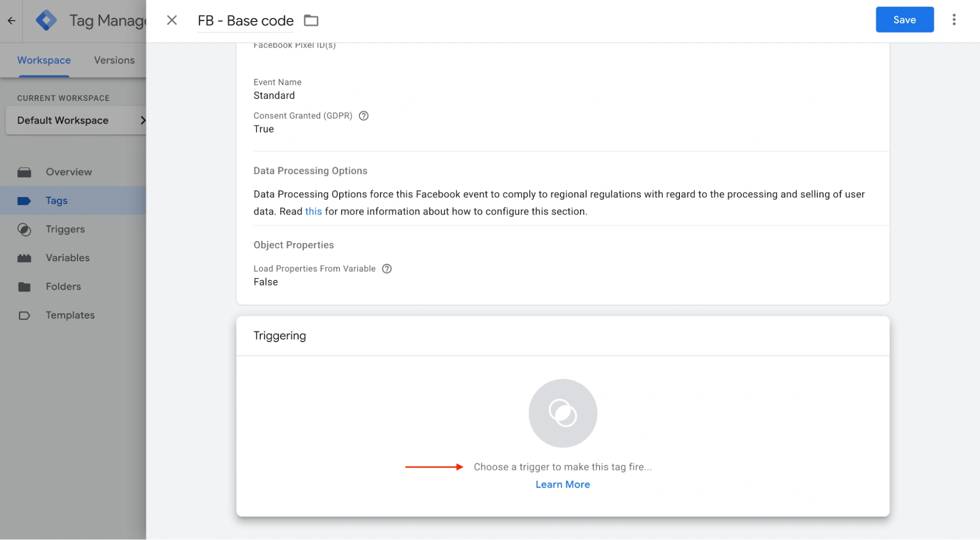The width and height of the screenshot is (980, 540).
Task: Click the back arrow icon
Action: [11, 21]
